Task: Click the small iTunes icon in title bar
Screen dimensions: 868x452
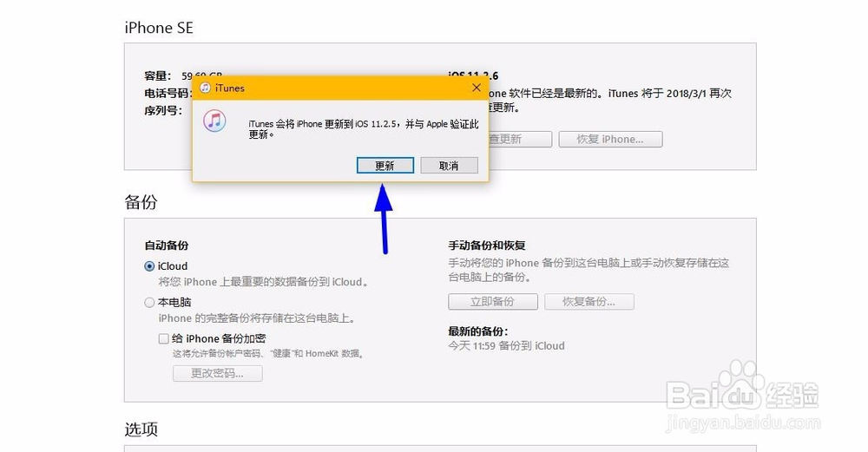Action: (205, 88)
